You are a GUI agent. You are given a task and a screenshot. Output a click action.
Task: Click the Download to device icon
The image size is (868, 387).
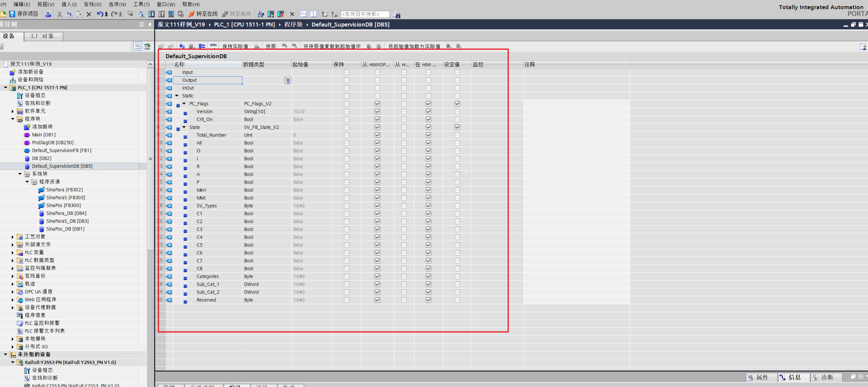point(152,14)
